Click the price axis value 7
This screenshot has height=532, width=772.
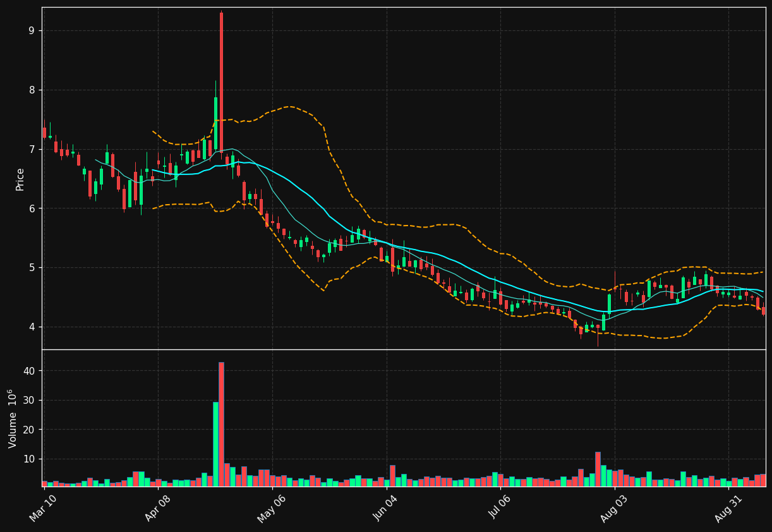coord(32,149)
